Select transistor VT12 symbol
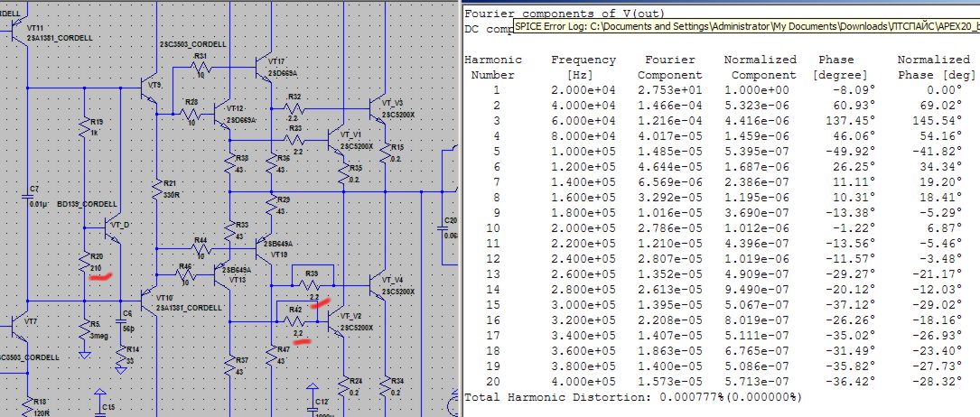Viewport: 980px width, 417px height. click(220, 115)
